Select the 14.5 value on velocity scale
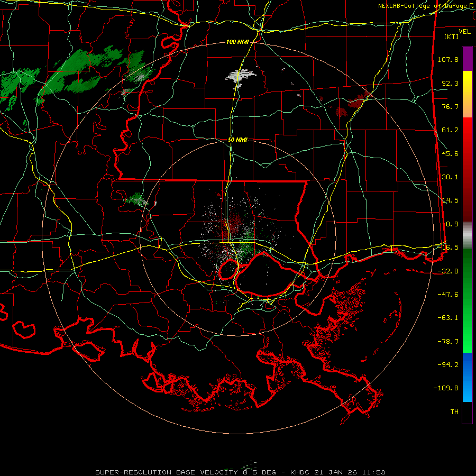Screen dimensions: 476x476 (450, 200)
